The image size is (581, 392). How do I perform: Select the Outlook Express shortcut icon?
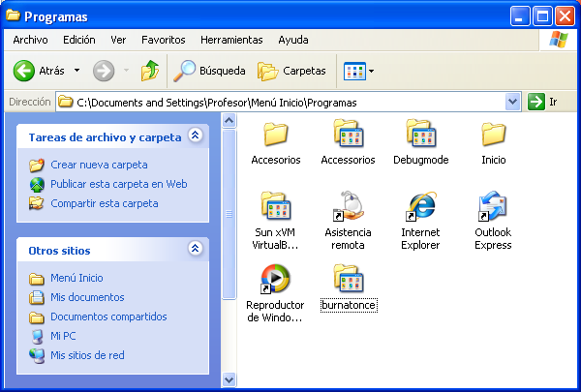493,206
